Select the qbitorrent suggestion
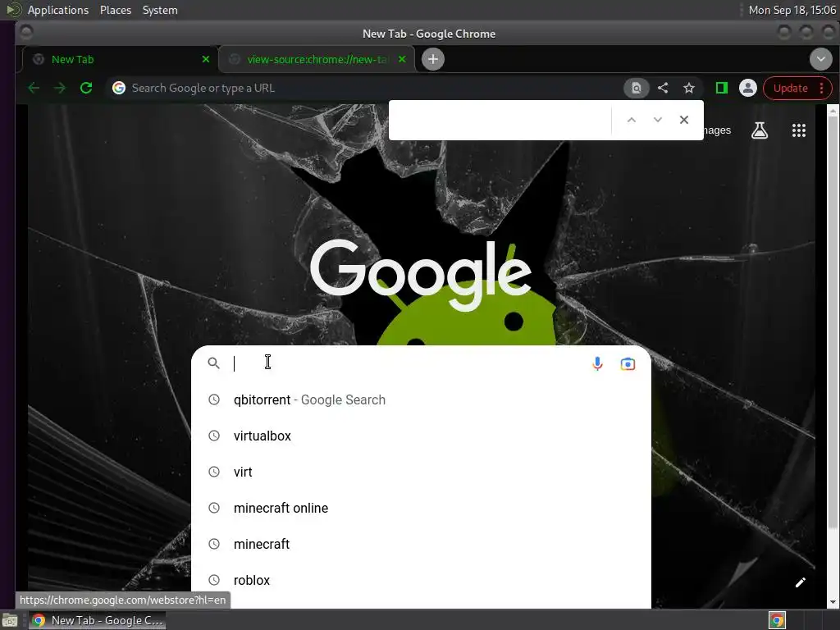The width and height of the screenshot is (840, 630). 421,399
